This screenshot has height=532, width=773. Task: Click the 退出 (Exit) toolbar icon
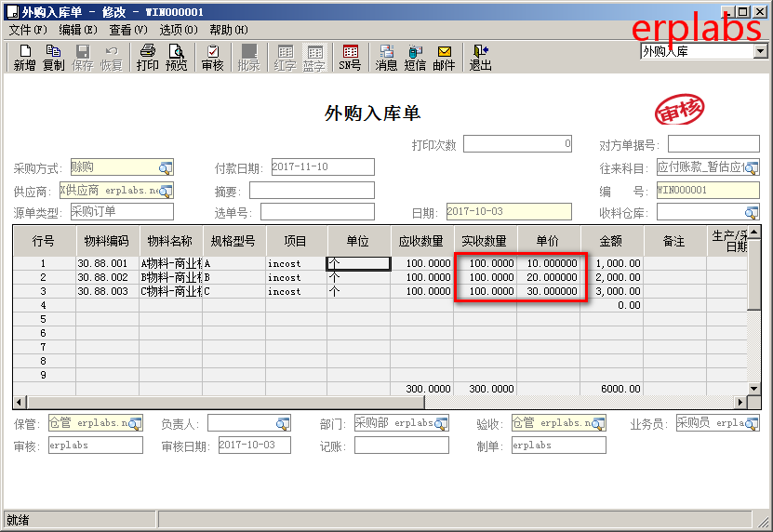480,57
